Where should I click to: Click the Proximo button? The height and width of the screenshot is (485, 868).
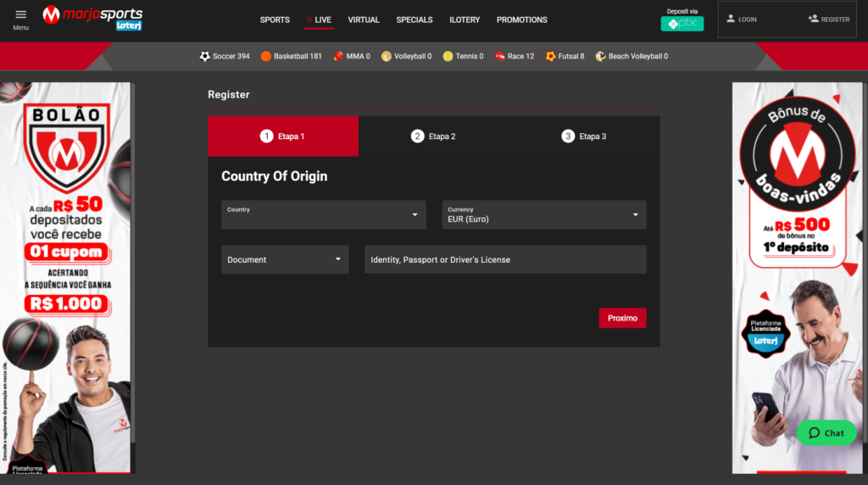[x=622, y=318]
